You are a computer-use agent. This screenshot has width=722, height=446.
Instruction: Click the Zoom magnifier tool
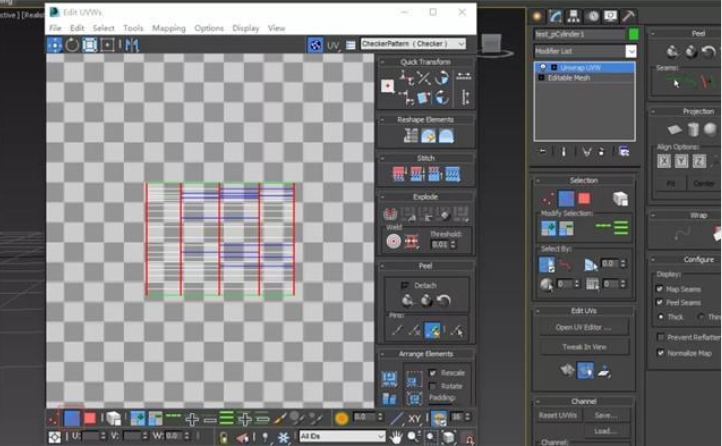coord(413,436)
